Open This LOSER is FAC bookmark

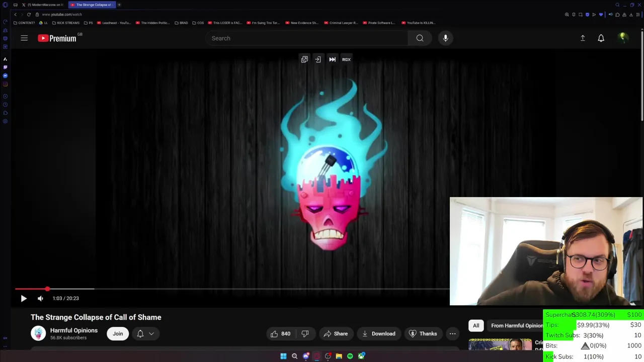point(225,23)
